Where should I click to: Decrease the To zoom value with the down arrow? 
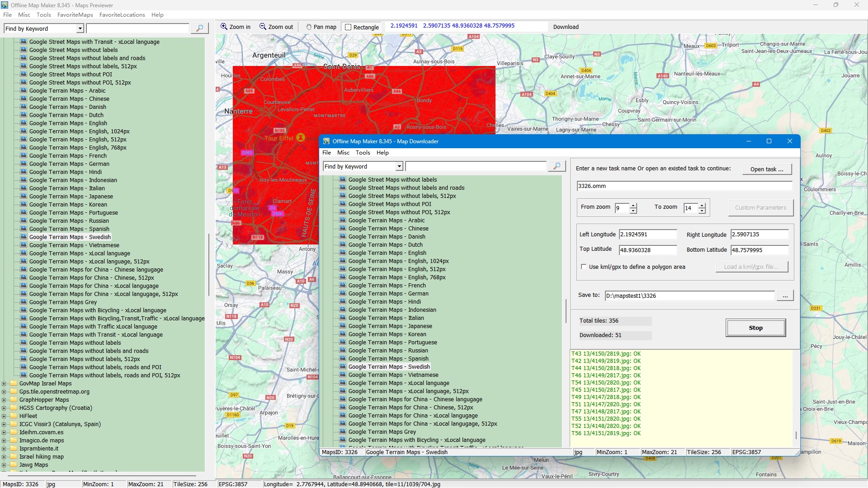(x=702, y=211)
